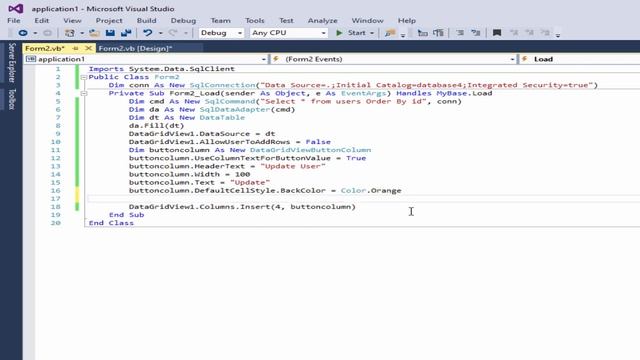The image size is (640, 360).
Task: Open the Start button dropdown arrow
Action: 372,33
